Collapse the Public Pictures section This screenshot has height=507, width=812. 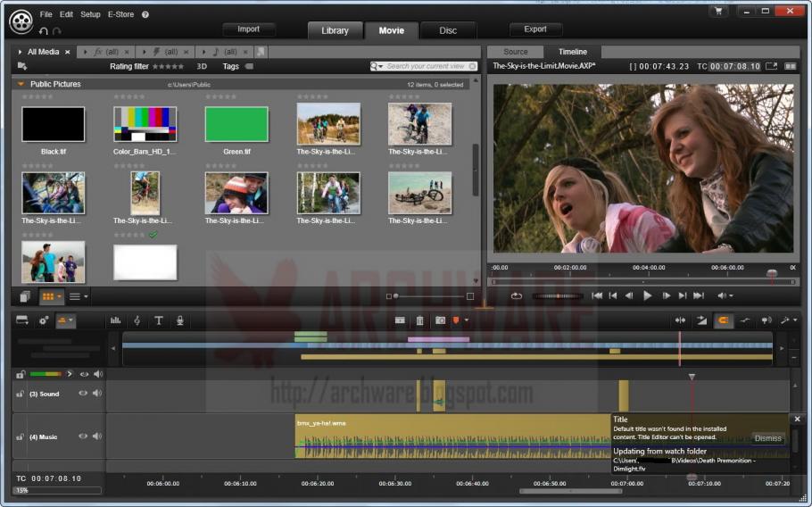[x=21, y=84]
